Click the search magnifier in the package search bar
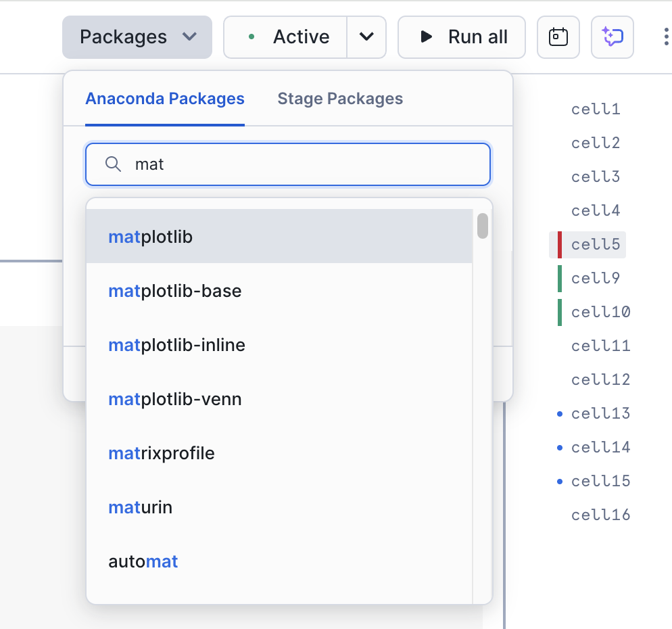 click(113, 164)
